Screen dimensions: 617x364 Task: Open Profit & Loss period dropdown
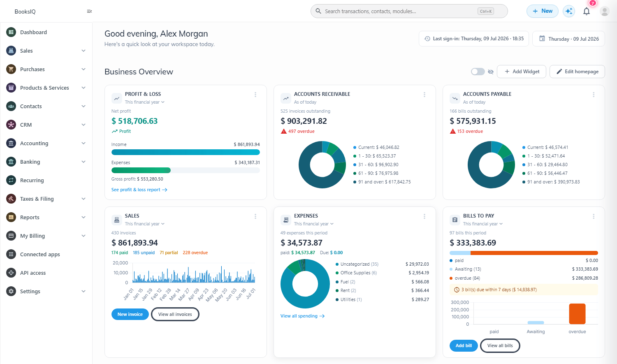pyautogui.click(x=145, y=102)
